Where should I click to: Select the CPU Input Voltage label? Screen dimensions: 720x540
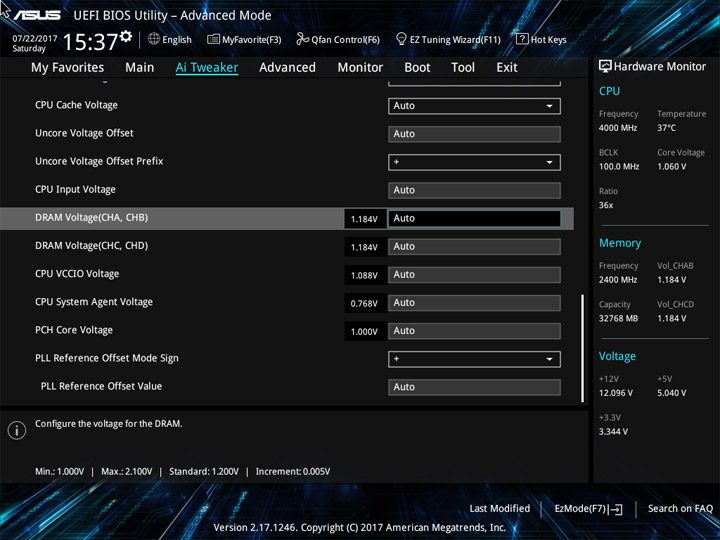[x=75, y=190]
